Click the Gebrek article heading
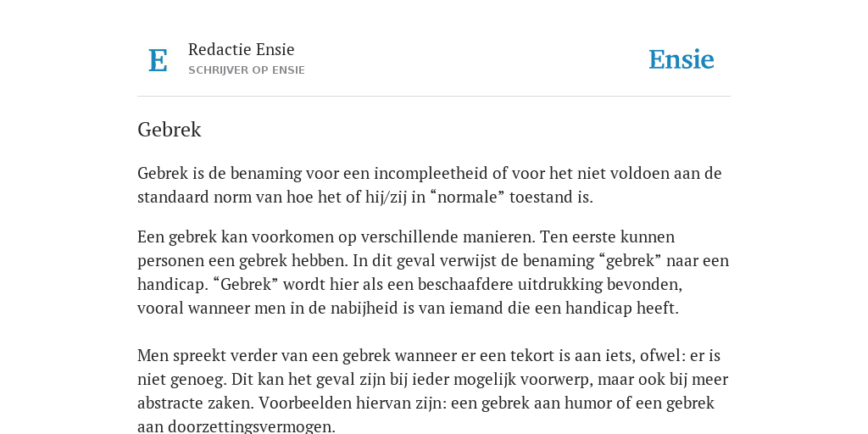 point(170,130)
